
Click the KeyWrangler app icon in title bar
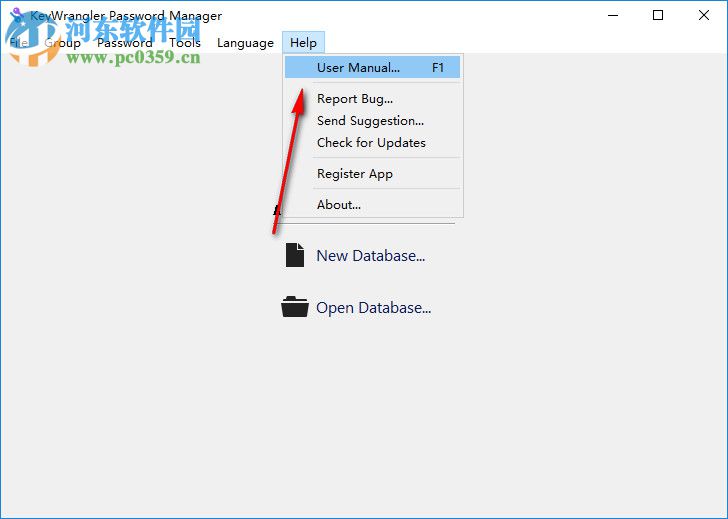[17, 15]
